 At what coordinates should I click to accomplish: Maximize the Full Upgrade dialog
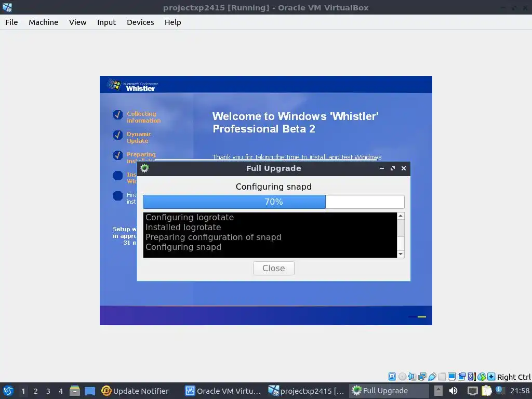coord(393,168)
